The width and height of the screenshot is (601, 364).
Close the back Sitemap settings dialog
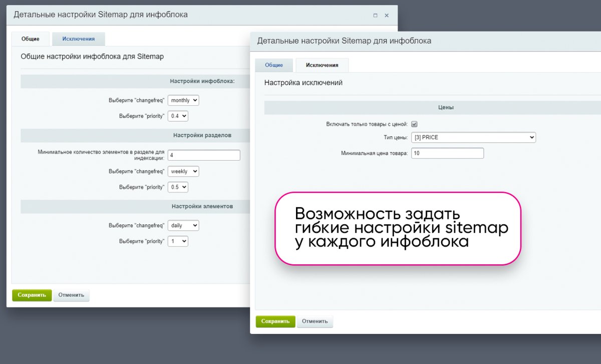[387, 16]
